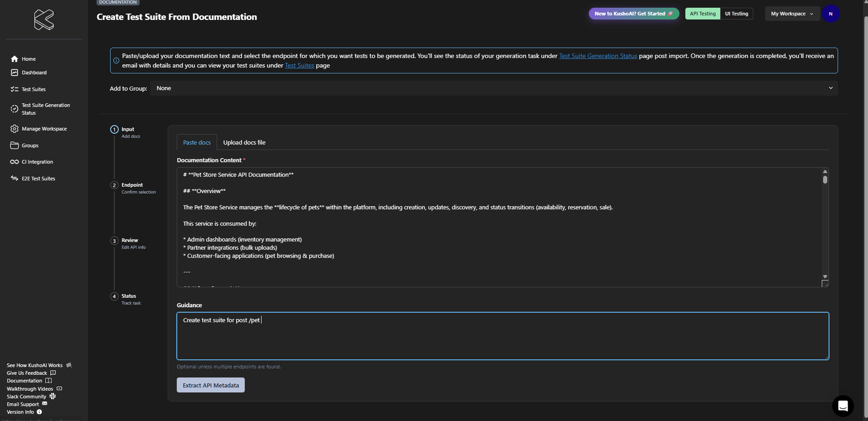Viewport: 868px width, 421px height.
Task: Click Extract API Metadata button
Action: [211, 385]
